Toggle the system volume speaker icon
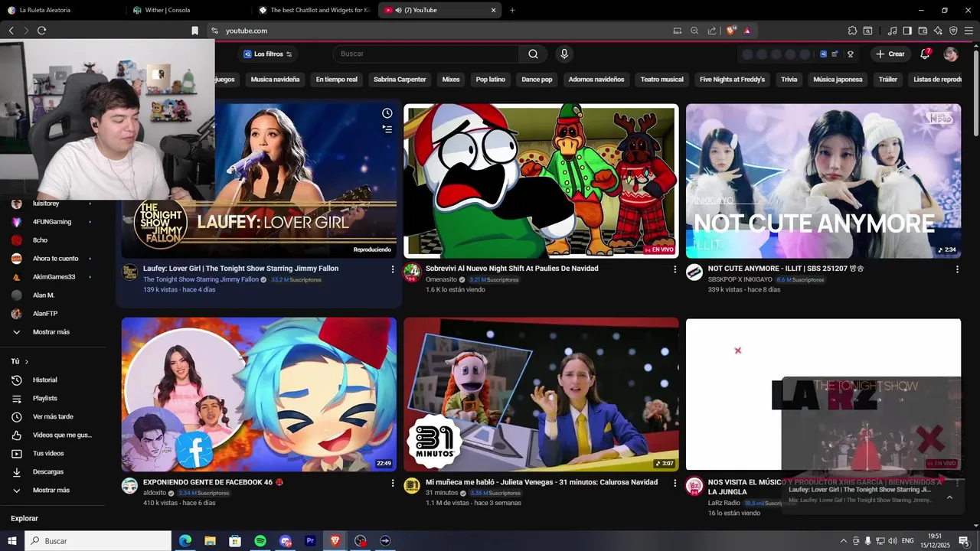This screenshot has width=980, height=551. tap(893, 540)
